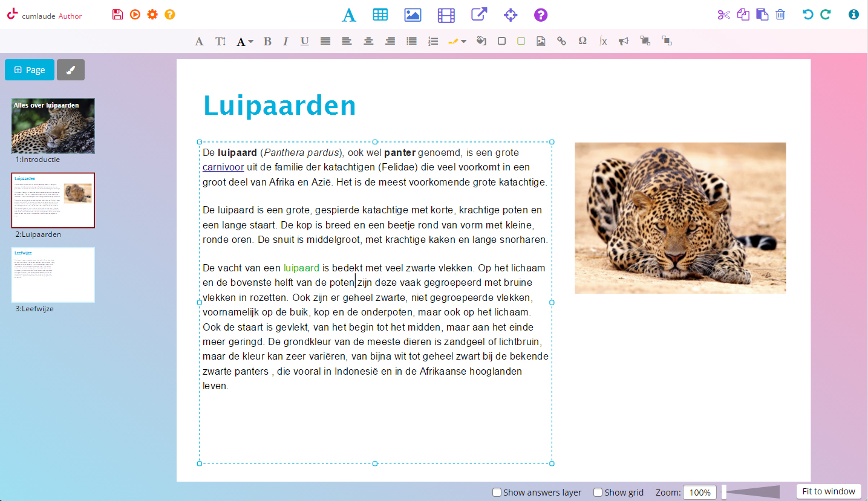Click the external link share icon
The height and width of the screenshot is (501, 868).
479,15
